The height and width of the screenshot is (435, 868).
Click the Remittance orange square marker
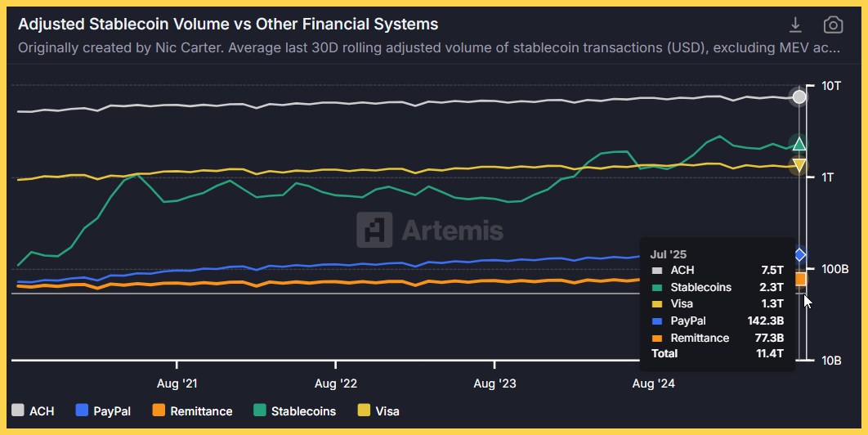[x=800, y=280]
